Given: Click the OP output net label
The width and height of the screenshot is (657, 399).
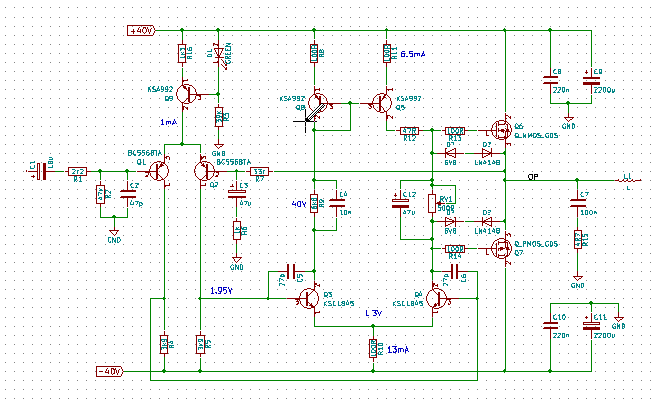Looking at the screenshot, I should (x=533, y=177).
